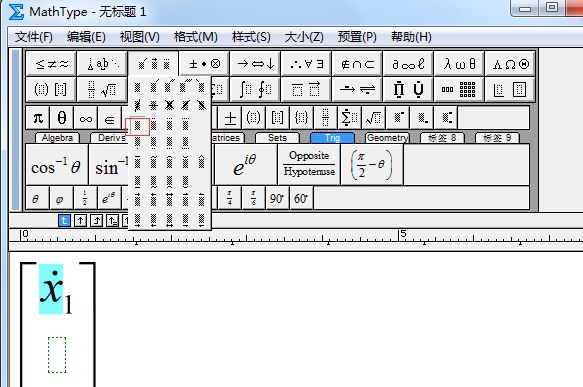Apply right arrow over (vector) embellishment
The width and height of the screenshot is (583, 387).
[138, 200]
